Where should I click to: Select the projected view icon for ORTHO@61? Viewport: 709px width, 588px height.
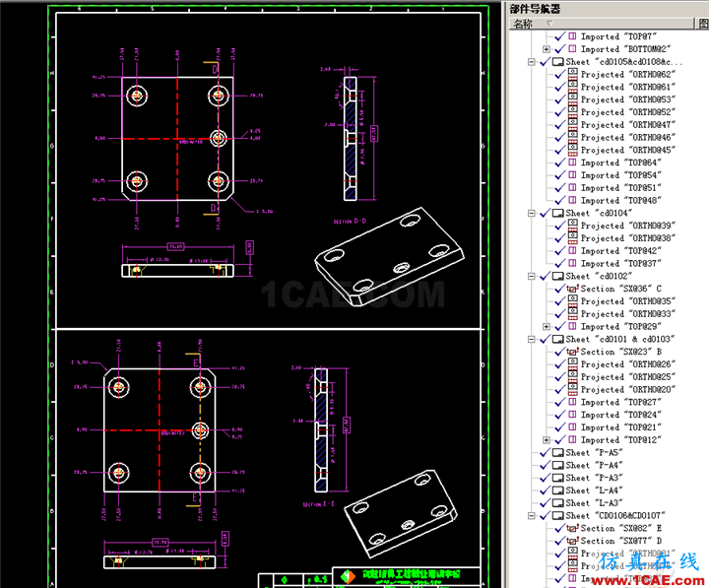coord(572,87)
